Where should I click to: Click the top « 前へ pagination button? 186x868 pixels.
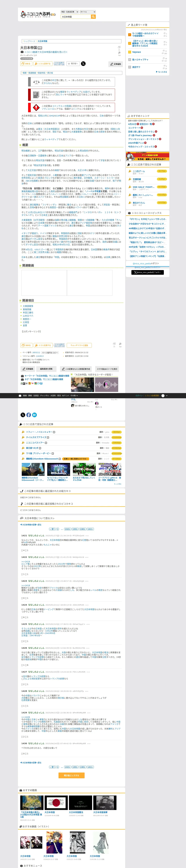(x=52, y=529)
